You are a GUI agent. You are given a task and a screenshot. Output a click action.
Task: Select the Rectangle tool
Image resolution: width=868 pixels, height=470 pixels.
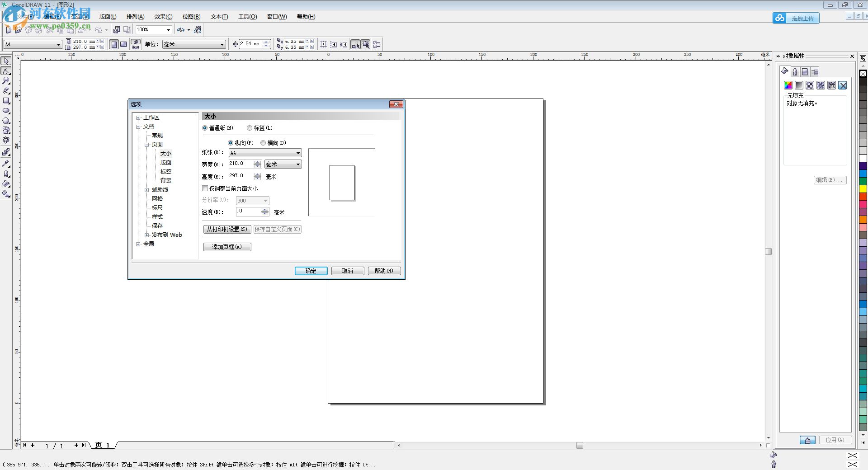click(x=6, y=100)
